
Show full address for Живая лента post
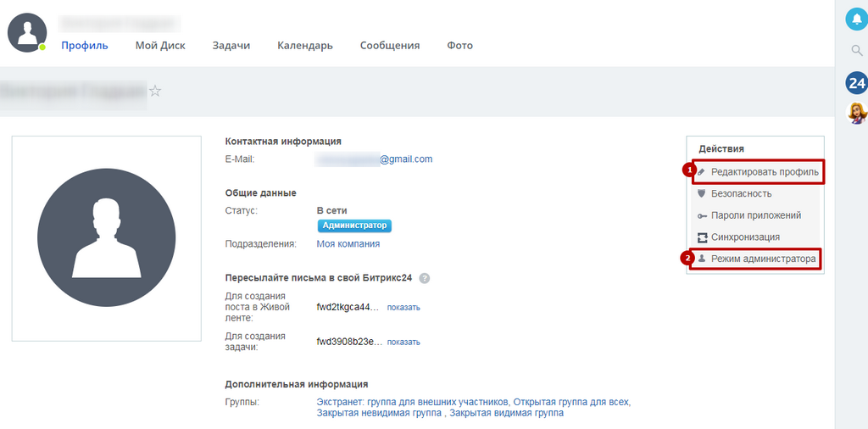pyautogui.click(x=403, y=308)
